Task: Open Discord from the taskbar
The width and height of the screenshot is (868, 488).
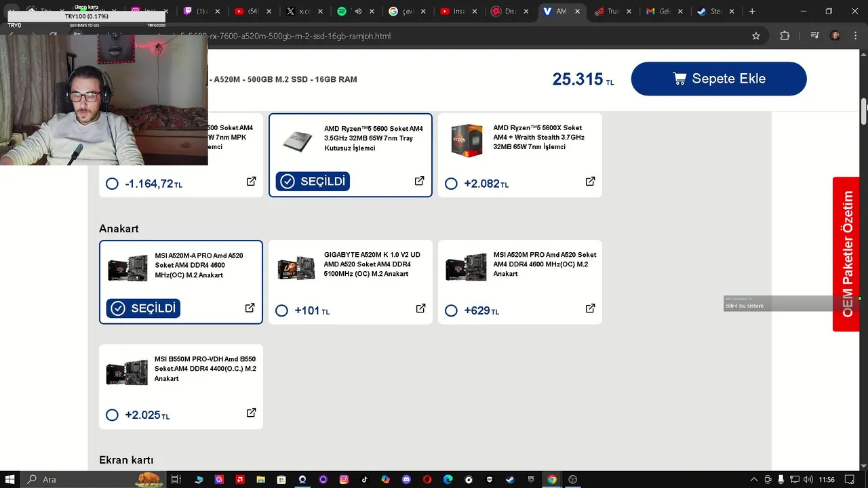Action: (406, 479)
